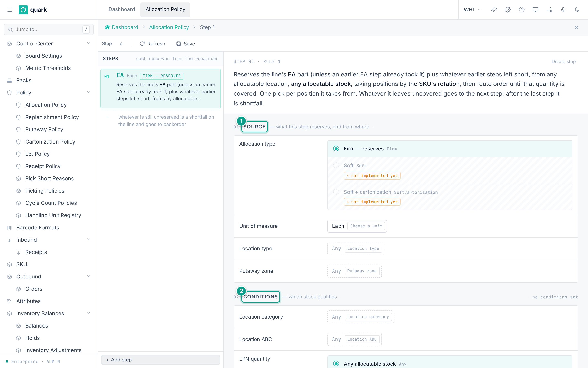Collapse the Inbound section chevron
This screenshot has height=368, width=588.
point(88,239)
